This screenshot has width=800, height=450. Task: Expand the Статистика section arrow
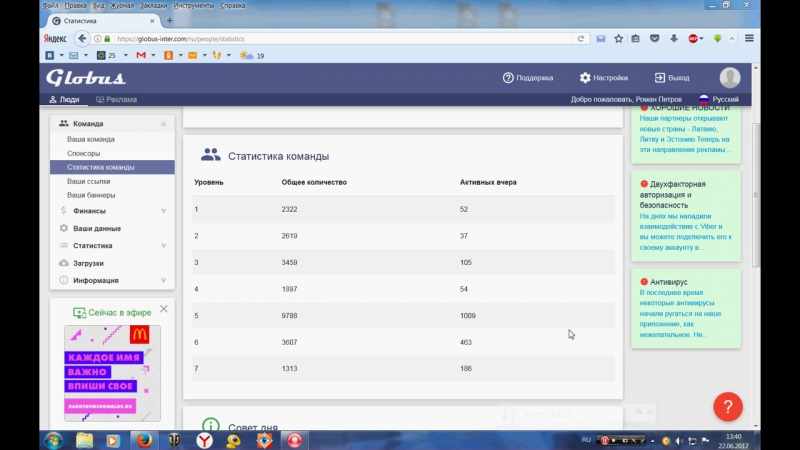pos(163,245)
